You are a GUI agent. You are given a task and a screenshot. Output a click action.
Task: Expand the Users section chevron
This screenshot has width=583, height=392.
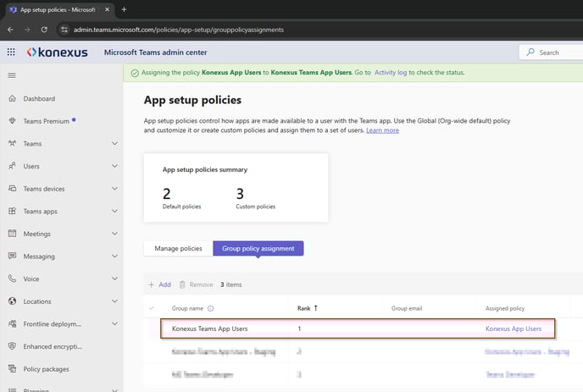point(115,166)
